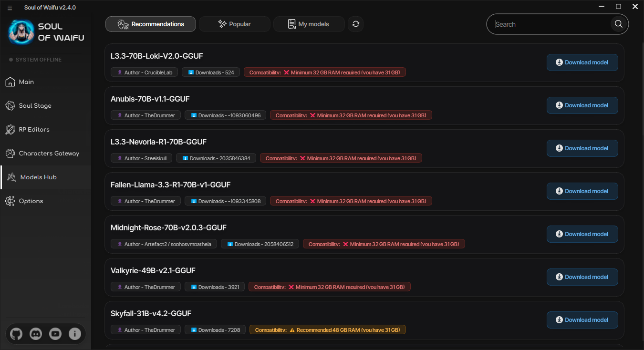The image size is (644, 350).
Task: Click the refresh models icon button
Action: coord(356,24)
